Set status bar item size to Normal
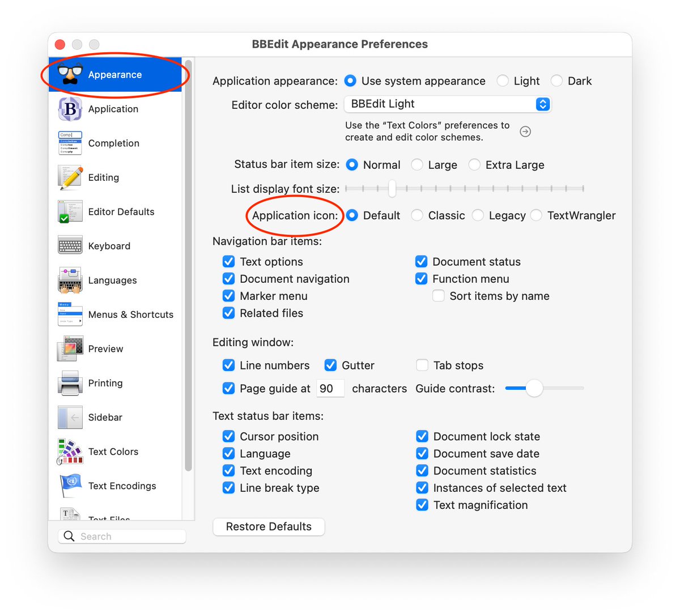 [x=352, y=165]
